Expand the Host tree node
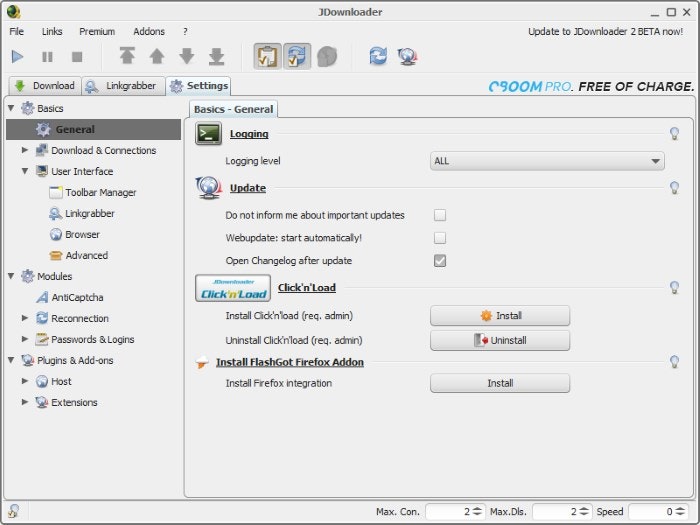This screenshot has height=525, width=700. tap(25, 381)
